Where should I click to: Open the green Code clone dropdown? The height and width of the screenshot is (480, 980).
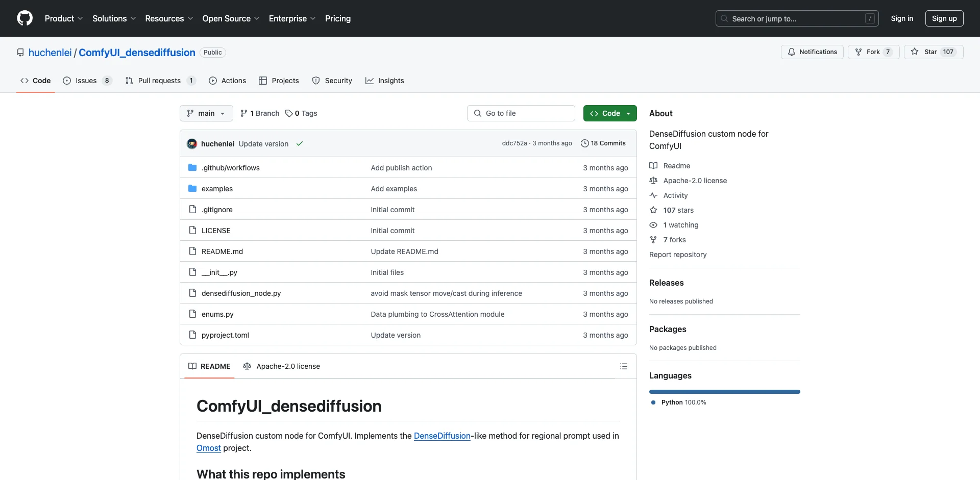[x=610, y=113]
